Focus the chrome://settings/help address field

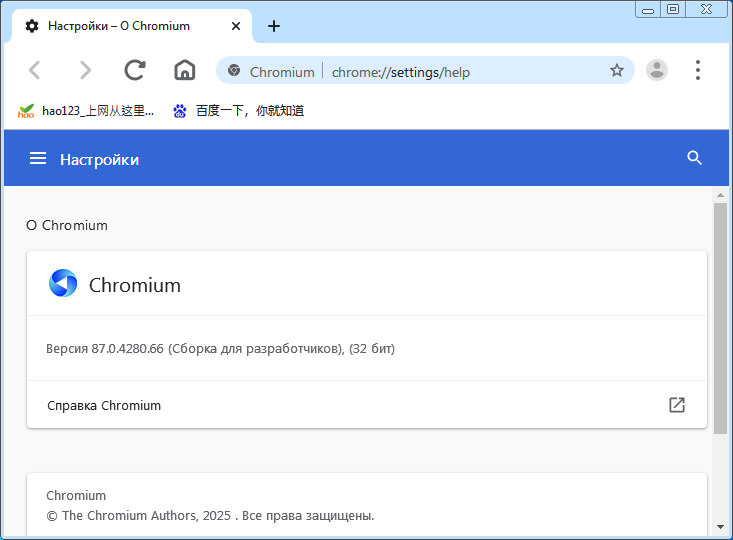[x=401, y=72]
